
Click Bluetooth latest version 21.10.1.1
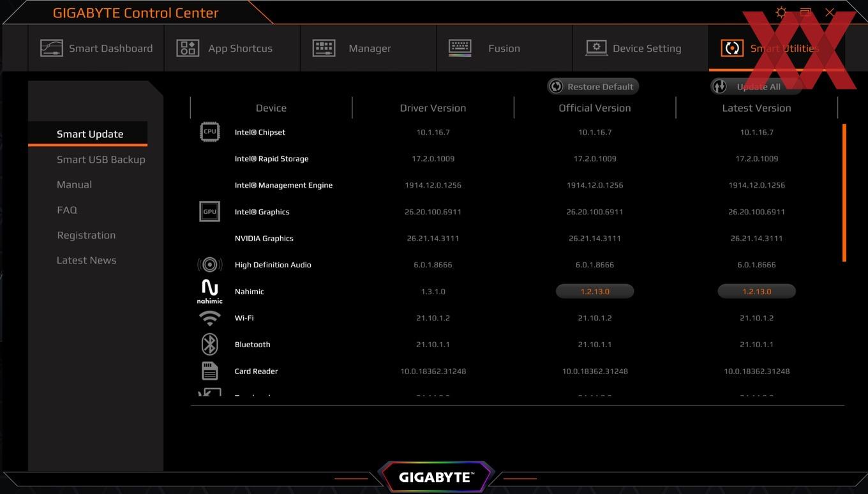[756, 344]
